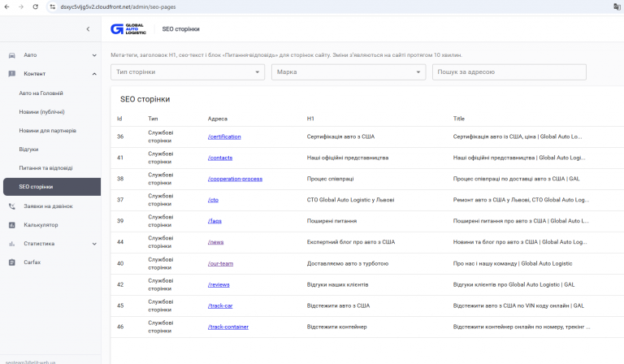This screenshot has height=364, width=624.
Task: Click the site info icon in the address bar
Action: (53, 6)
